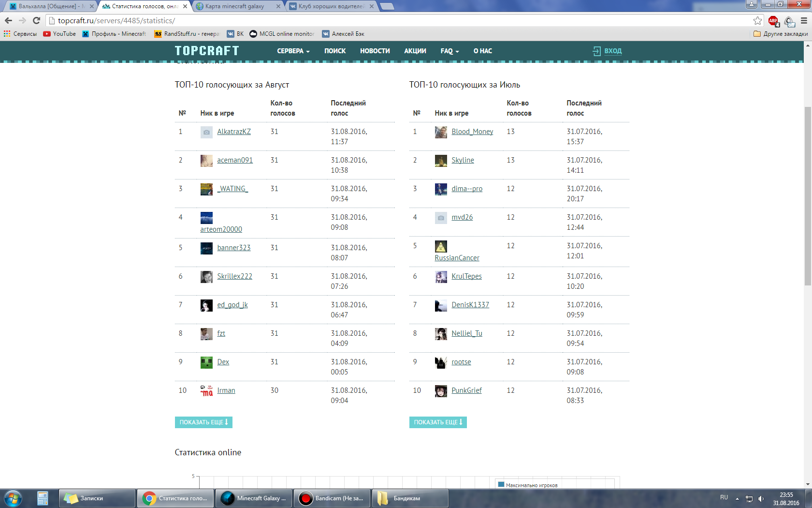Open the Алексей Бэк bookmark
This screenshot has height=508, width=812.
343,34
